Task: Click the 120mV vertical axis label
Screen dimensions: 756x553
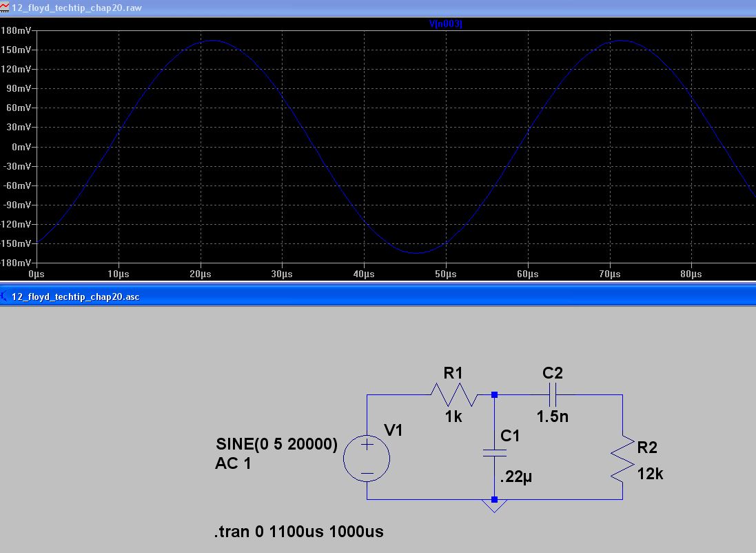Action: 16,69
